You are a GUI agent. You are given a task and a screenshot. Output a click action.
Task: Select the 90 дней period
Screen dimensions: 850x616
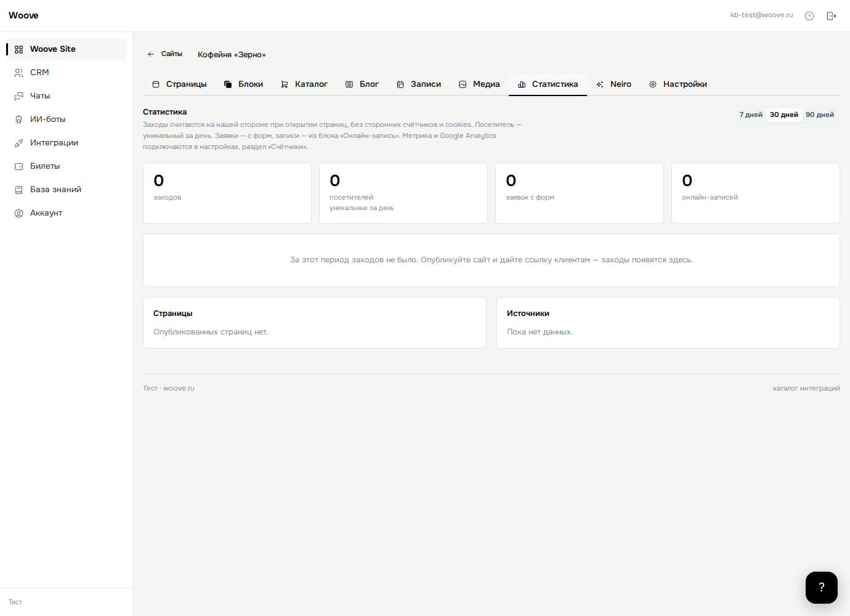tap(820, 115)
